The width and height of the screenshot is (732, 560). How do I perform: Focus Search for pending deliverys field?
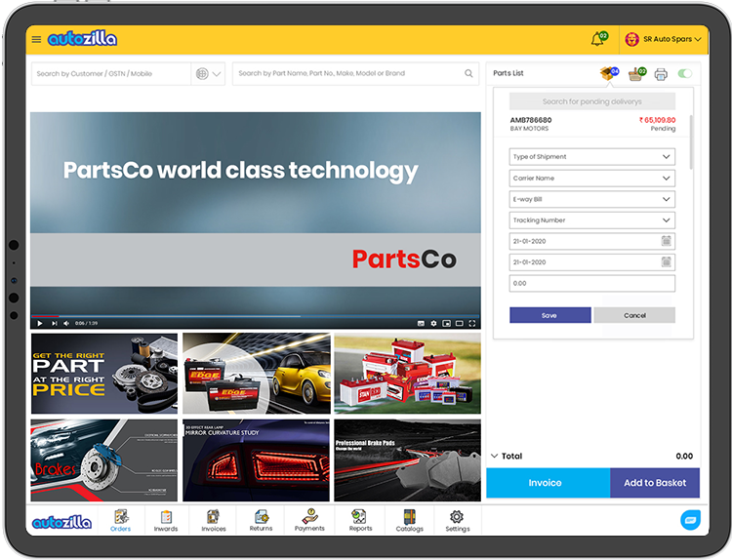[592, 101]
